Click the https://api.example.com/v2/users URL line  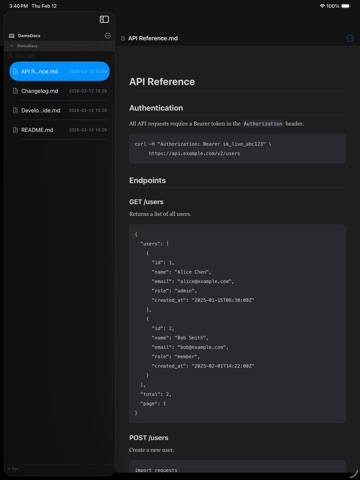pos(194,153)
